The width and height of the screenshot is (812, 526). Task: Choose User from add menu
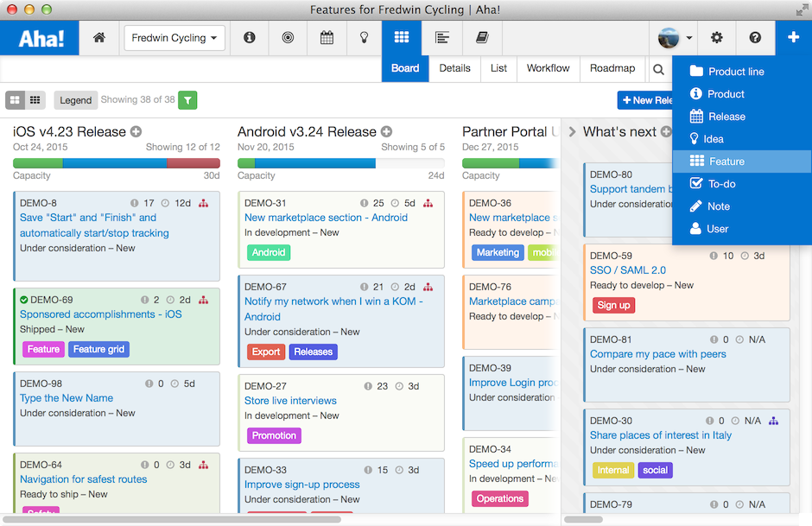(x=741, y=229)
